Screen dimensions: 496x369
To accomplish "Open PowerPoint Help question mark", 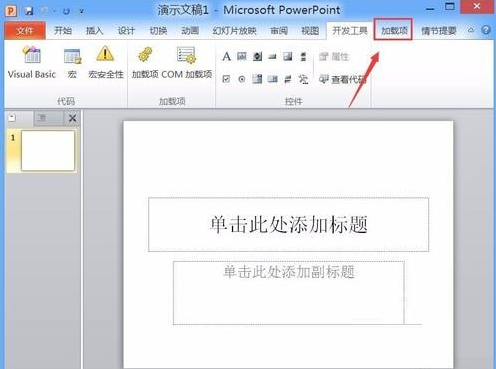I will pyautogui.click(x=486, y=30).
